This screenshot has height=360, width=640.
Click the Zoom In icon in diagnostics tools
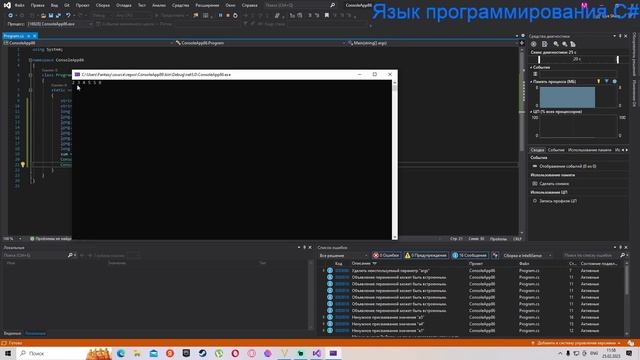click(x=556, y=44)
